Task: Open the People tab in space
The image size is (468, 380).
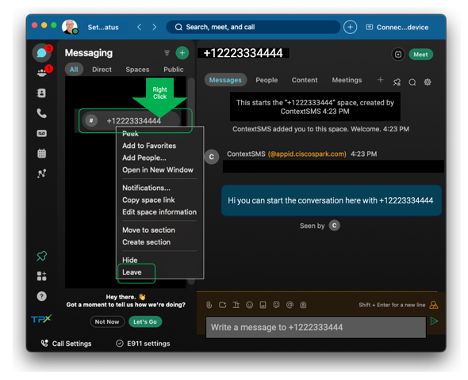Action: (266, 80)
